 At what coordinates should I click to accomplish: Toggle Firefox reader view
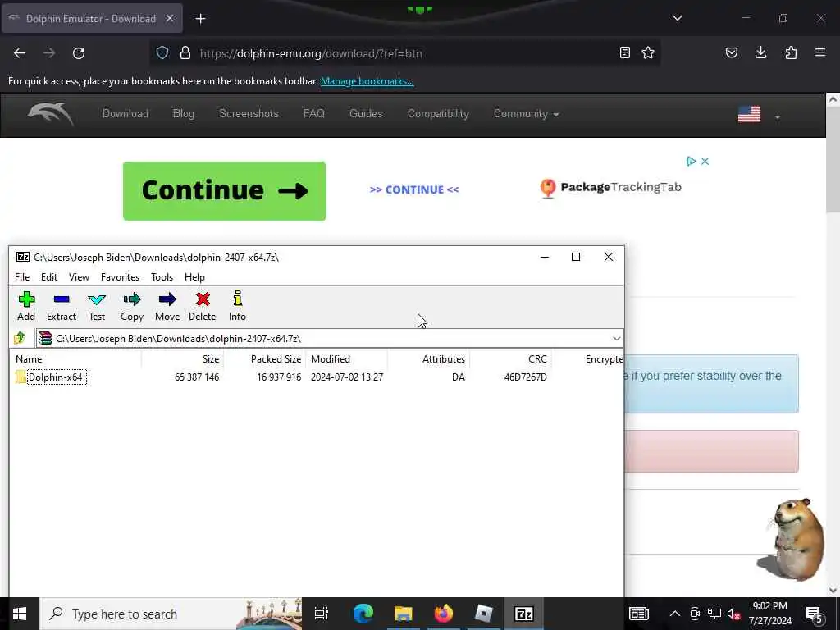tap(624, 52)
